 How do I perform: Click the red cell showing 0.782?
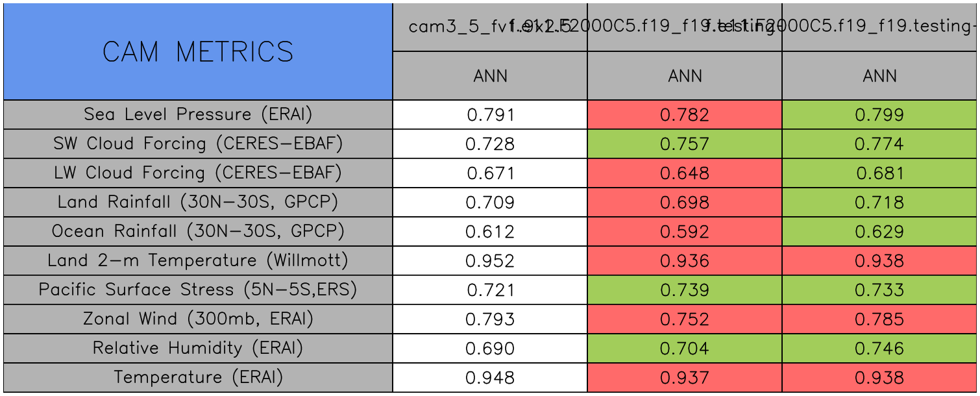685,115
